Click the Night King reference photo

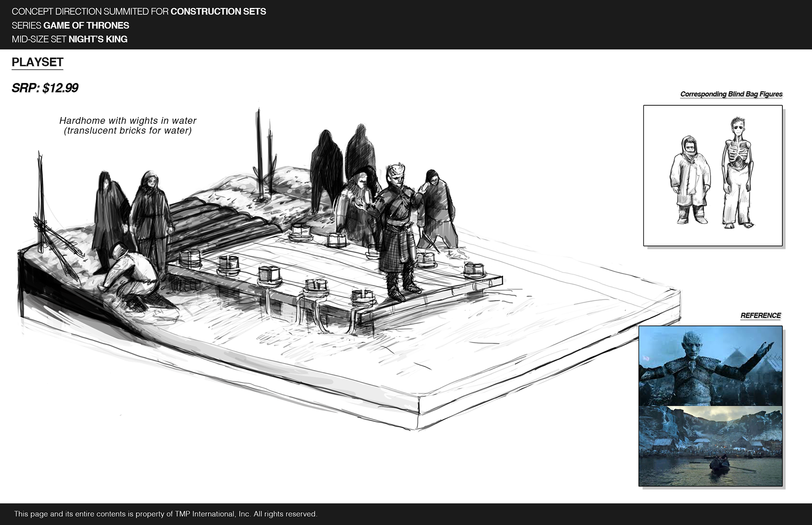[x=710, y=366]
